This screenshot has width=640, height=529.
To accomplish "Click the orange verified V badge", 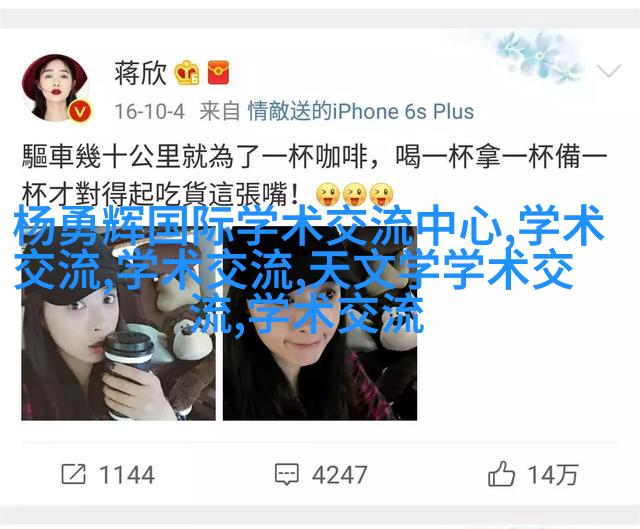I will pos(80,111).
